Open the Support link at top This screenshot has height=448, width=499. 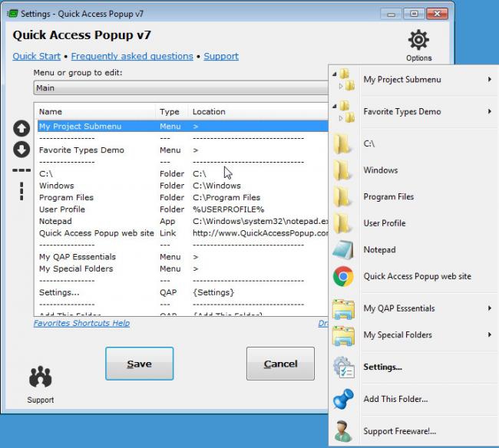tap(221, 56)
